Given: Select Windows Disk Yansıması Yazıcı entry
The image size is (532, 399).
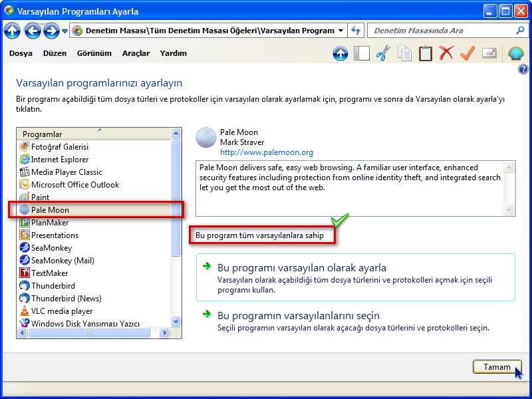Looking at the screenshot, I should (x=94, y=323).
